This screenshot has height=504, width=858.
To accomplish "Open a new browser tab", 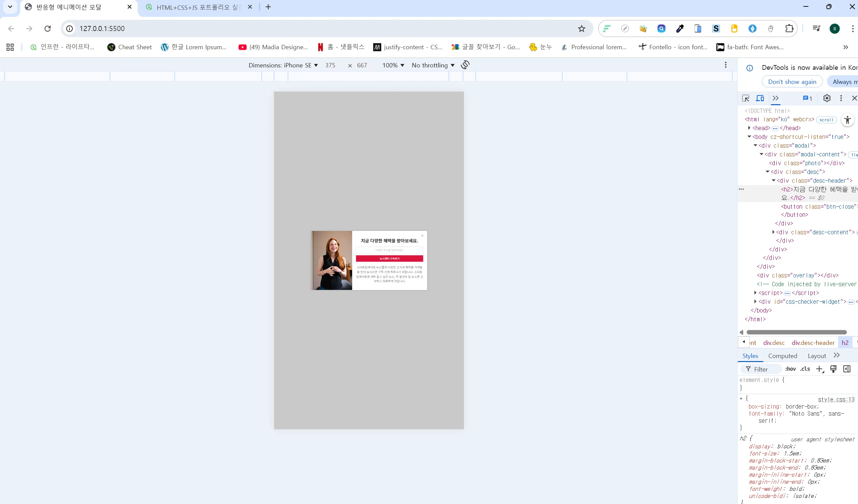I will 268,7.
